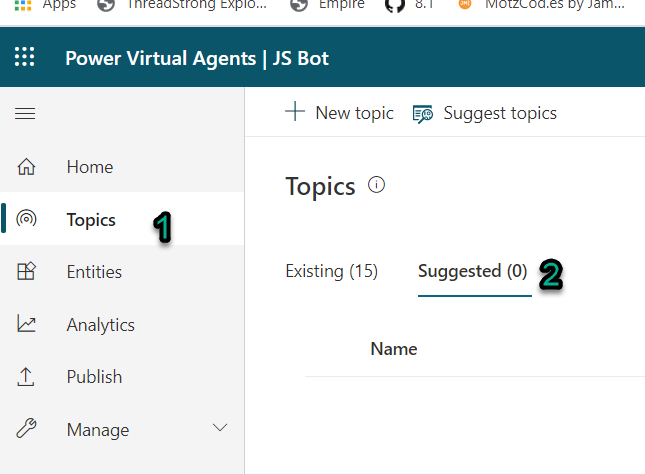Open the Empire bookmark

(x=327, y=5)
